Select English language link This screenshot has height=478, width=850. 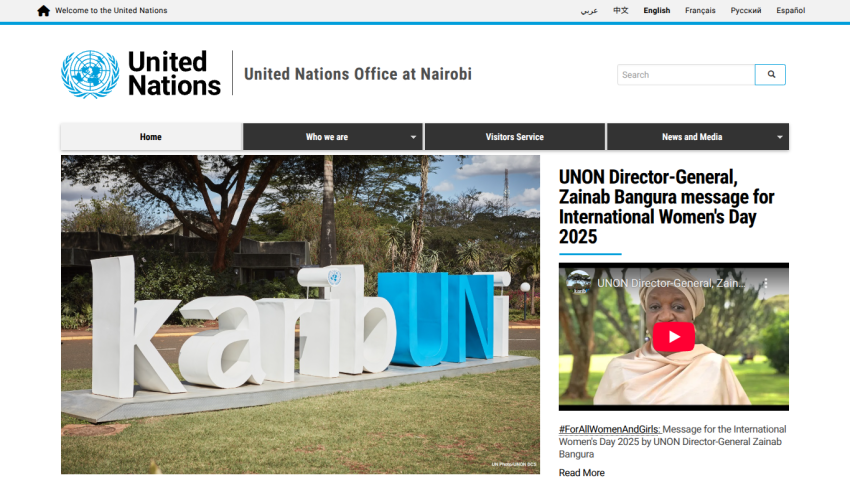tap(656, 10)
